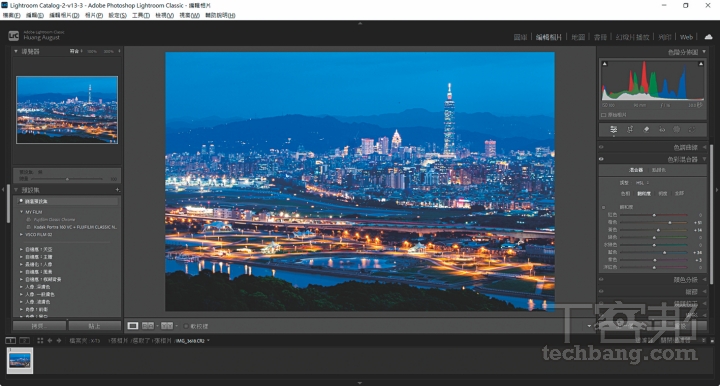Screen dimensions: 720x386
Task: Select the Edit sliders tool icon
Action: click(x=613, y=129)
